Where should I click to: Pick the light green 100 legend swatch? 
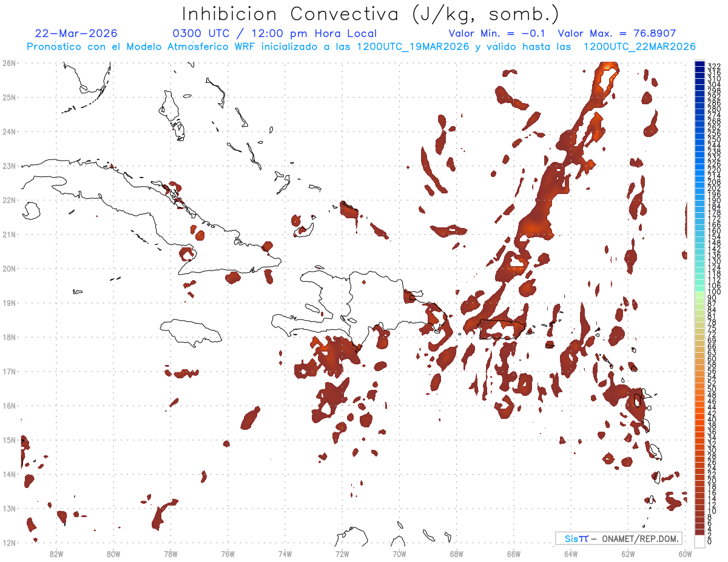click(x=699, y=293)
